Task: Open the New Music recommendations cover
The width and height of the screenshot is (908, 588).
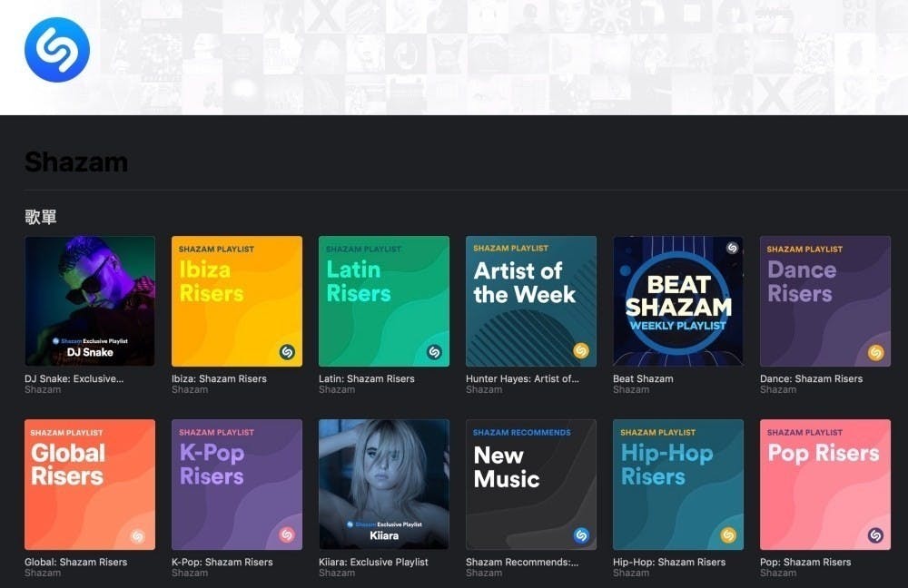Action: tap(531, 484)
